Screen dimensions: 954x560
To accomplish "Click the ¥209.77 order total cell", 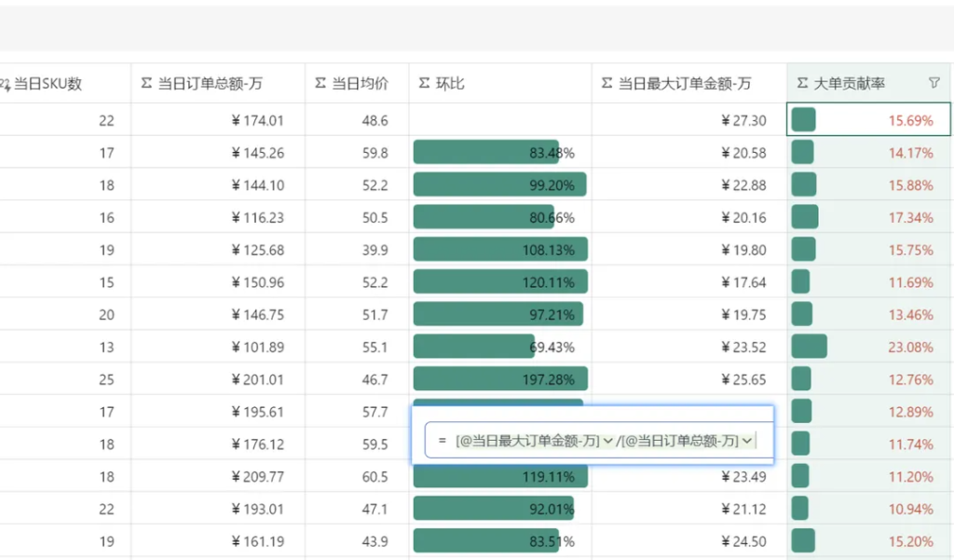I will [x=218, y=476].
